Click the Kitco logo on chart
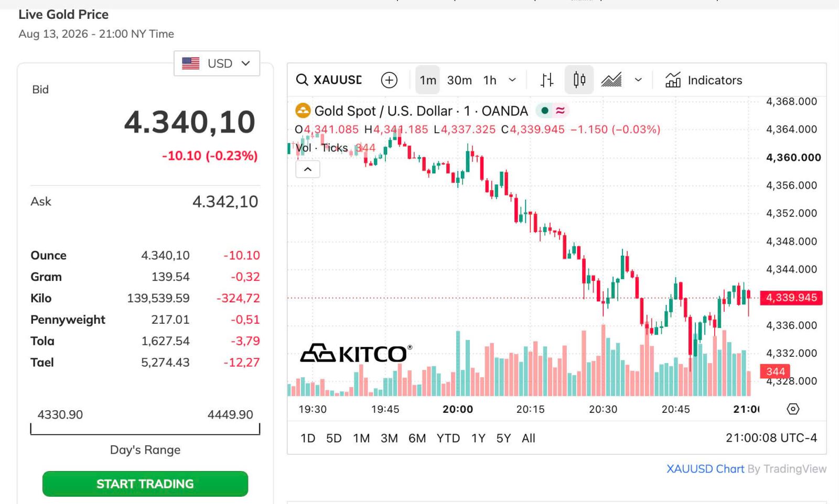The image size is (839, 504). coord(356,354)
